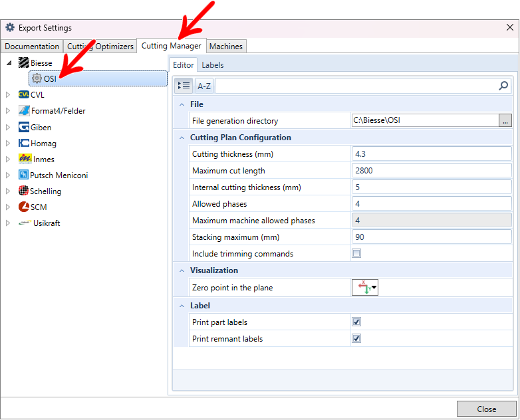Collapse the Visualization section
This screenshot has width=520, height=420.
[x=182, y=270]
